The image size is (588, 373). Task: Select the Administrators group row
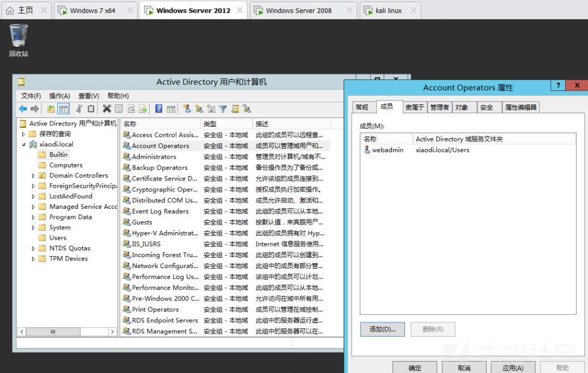tap(226, 157)
